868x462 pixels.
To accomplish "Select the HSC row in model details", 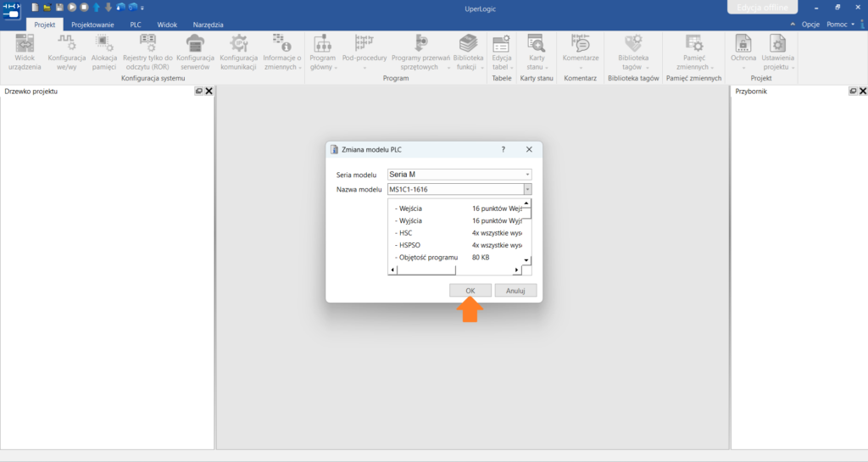I will pos(459,233).
